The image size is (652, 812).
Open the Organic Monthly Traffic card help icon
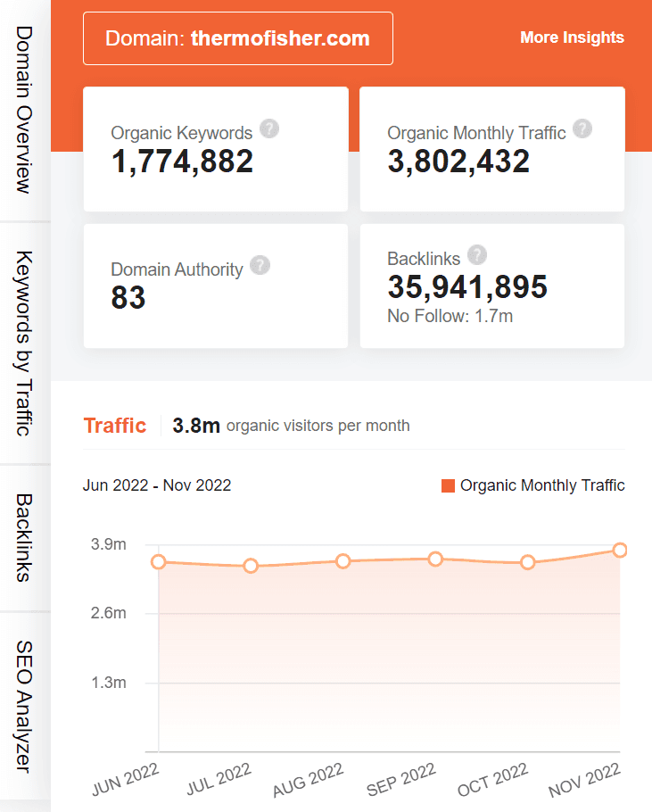click(x=582, y=128)
